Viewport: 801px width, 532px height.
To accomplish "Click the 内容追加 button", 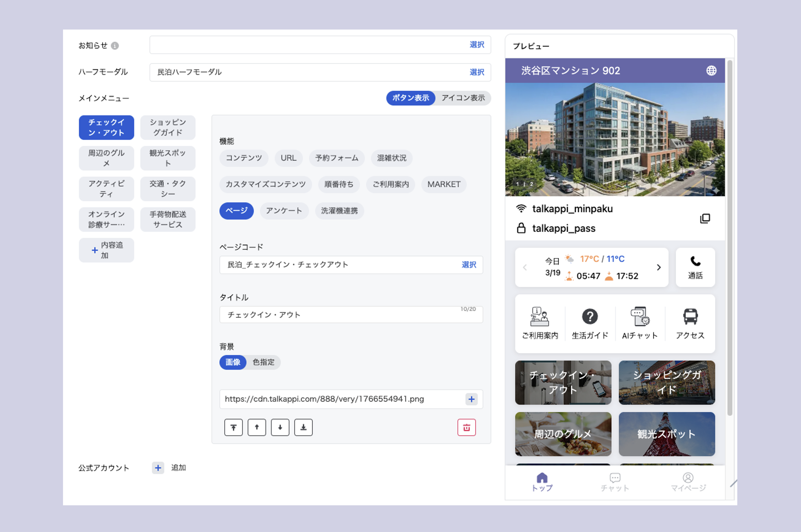I will tap(106, 250).
